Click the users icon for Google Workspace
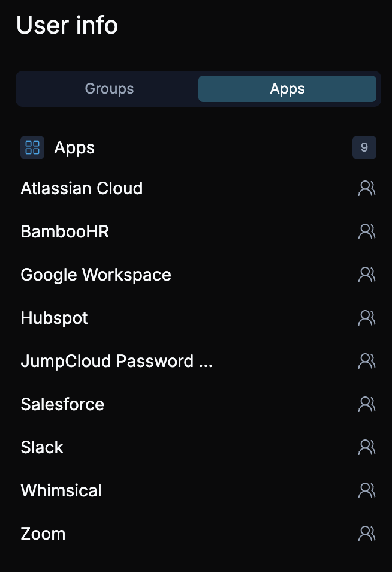392x572 pixels. click(367, 275)
